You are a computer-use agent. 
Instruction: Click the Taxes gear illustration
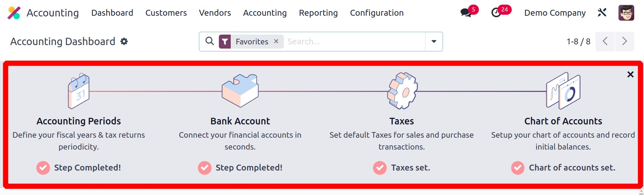(402, 91)
